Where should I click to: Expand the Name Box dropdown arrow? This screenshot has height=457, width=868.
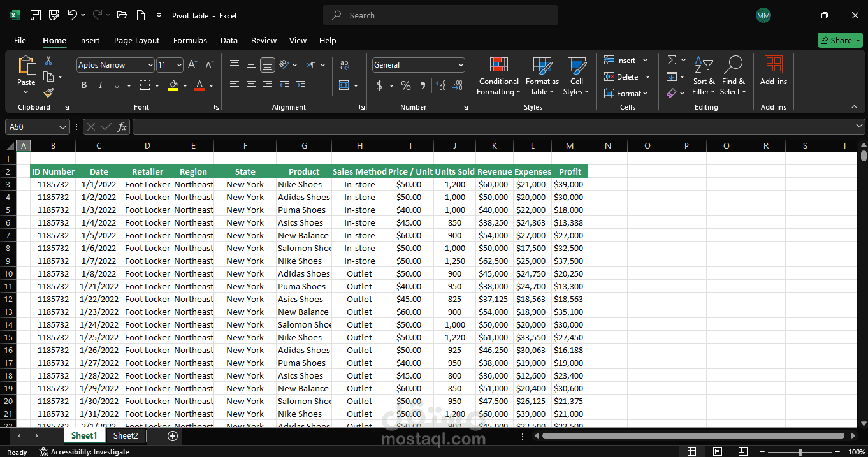point(62,127)
